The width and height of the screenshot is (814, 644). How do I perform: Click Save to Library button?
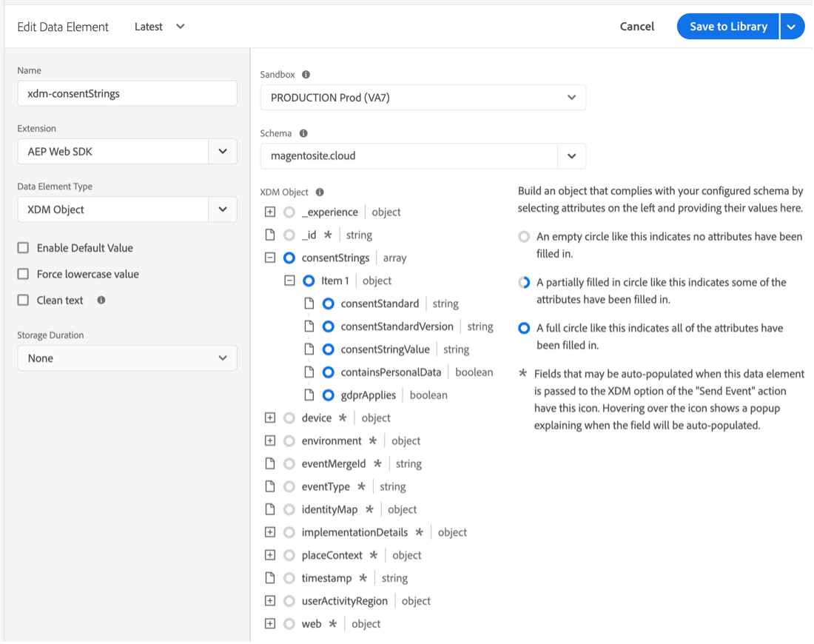point(728,27)
